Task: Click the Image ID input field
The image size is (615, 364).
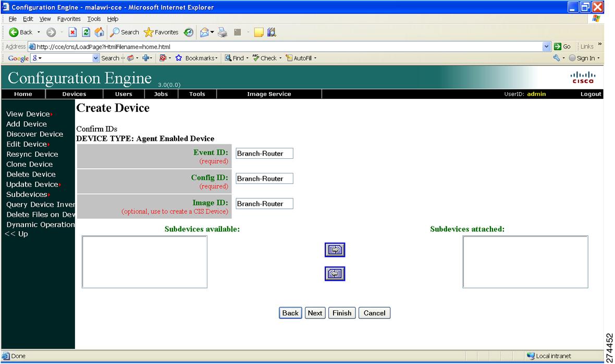Action: click(264, 204)
